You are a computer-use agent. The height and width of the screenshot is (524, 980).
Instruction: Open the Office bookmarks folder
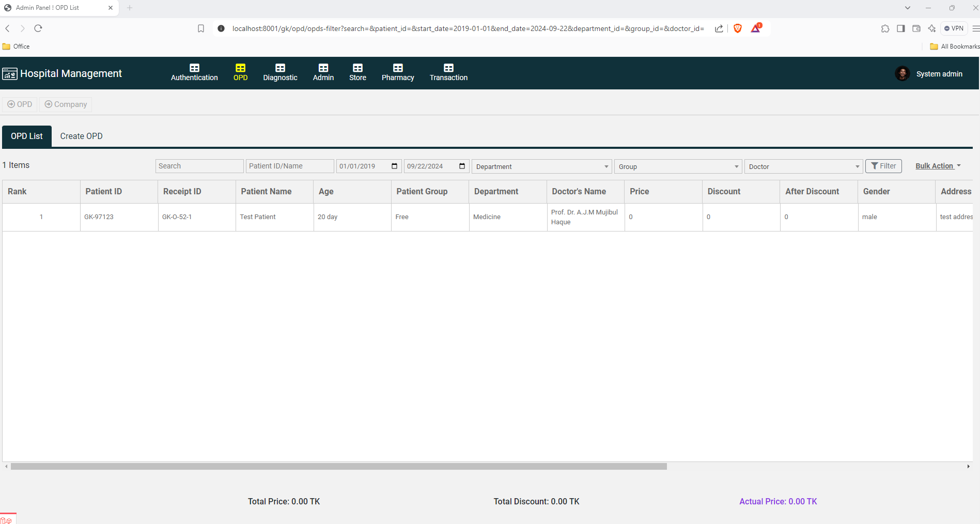[x=16, y=47]
